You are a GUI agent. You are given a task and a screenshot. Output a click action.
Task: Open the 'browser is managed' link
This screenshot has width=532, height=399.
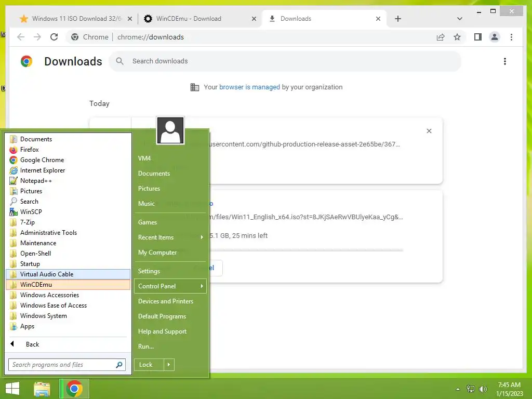click(x=249, y=87)
